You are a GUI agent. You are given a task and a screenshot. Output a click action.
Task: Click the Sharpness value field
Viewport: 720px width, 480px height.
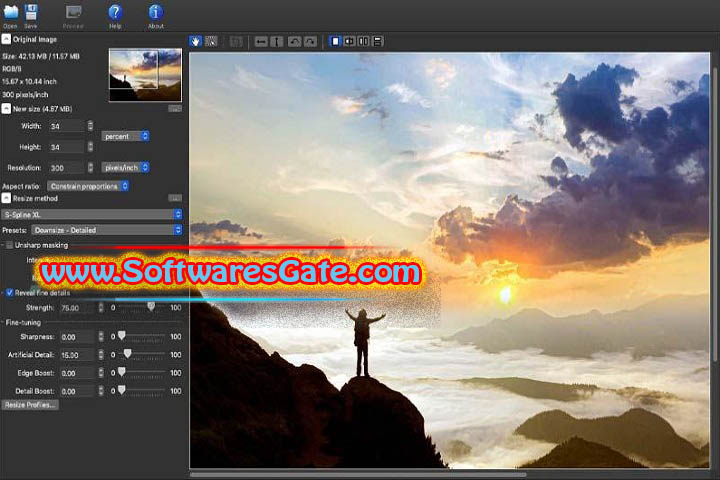[x=78, y=337]
